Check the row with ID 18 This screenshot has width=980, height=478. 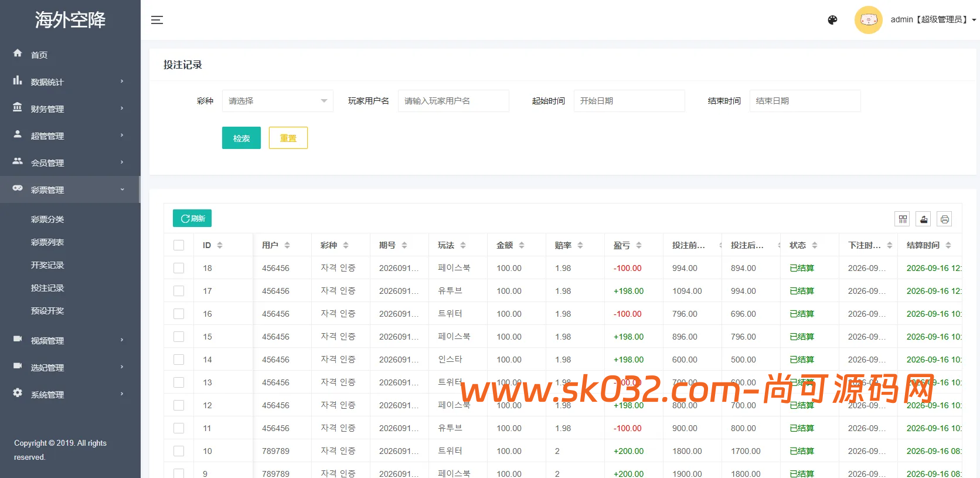pos(179,268)
